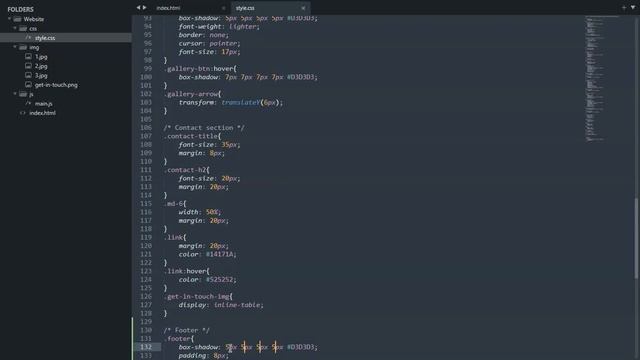Switch to the index.html tab
This screenshot has height=360, width=640.
168,8
